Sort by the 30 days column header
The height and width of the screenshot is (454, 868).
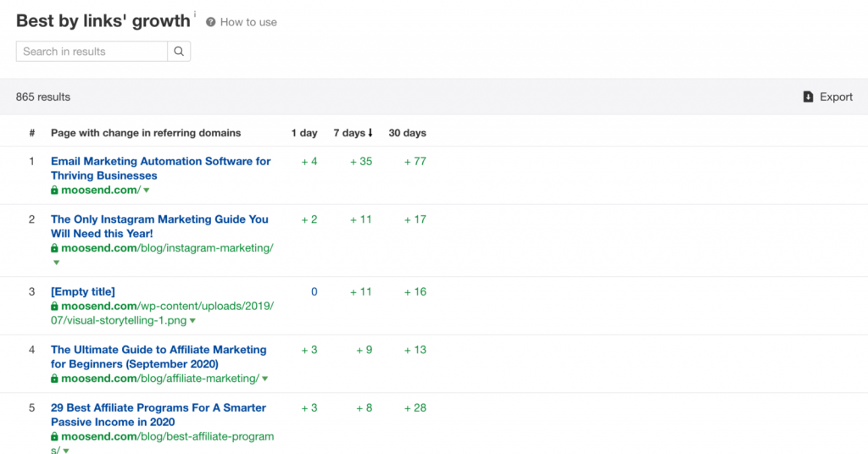point(407,133)
